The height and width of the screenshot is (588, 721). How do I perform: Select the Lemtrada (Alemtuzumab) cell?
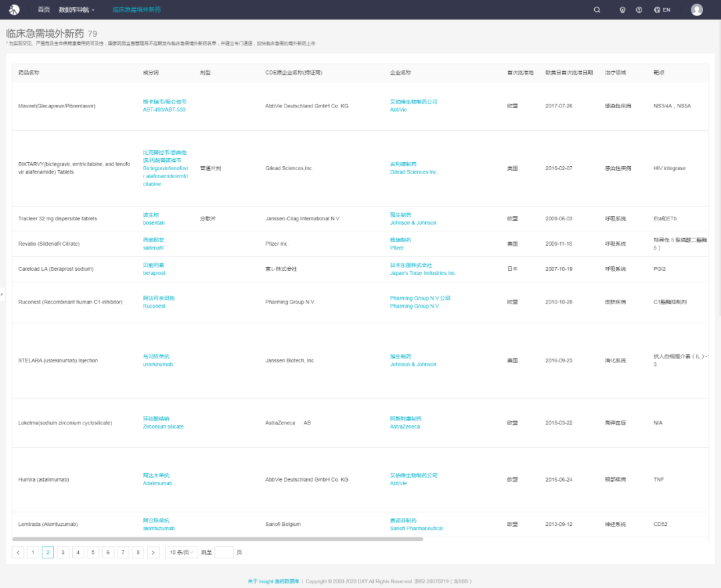pos(48,524)
